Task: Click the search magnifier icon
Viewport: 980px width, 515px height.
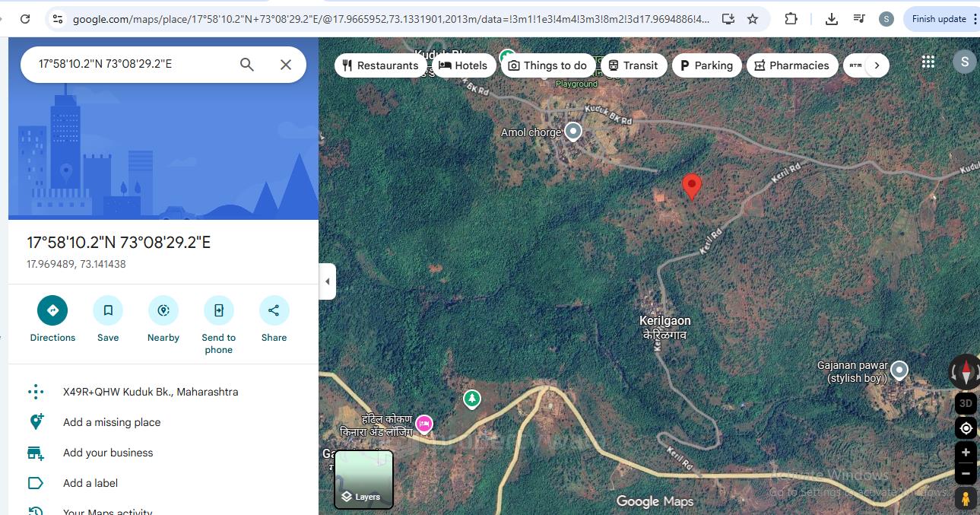Action: [x=247, y=65]
